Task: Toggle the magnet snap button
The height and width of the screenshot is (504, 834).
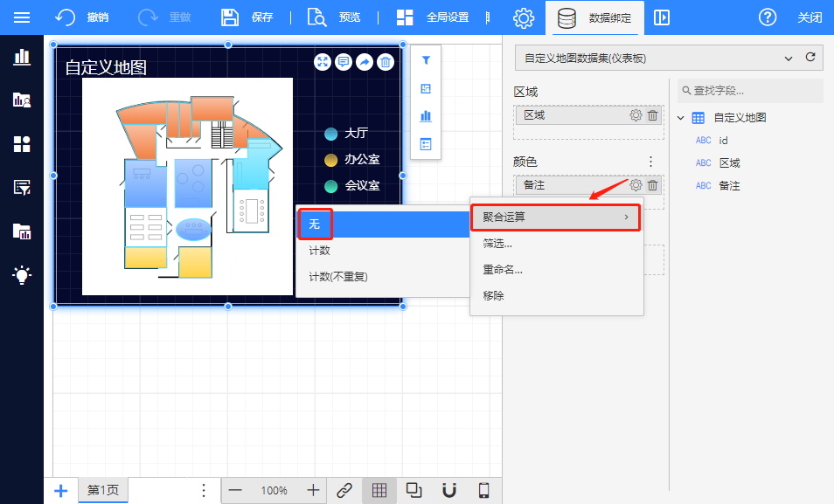Action: point(449,490)
